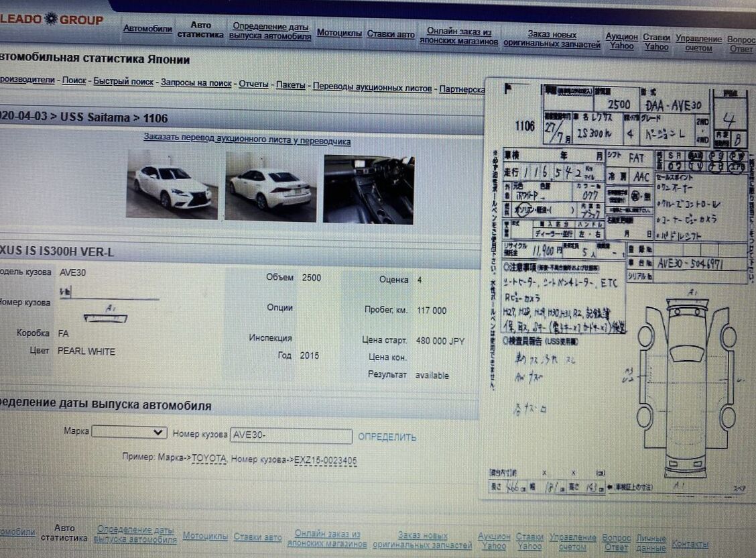Open the Отчеты link
The width and height of the screenshot is (756, 558).
(253, 84)
